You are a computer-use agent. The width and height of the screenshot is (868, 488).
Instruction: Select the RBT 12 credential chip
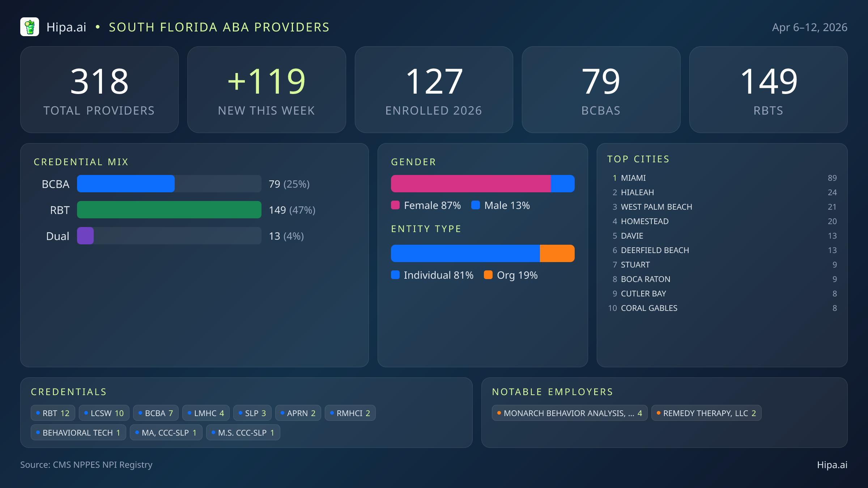[x=53, y=413]
